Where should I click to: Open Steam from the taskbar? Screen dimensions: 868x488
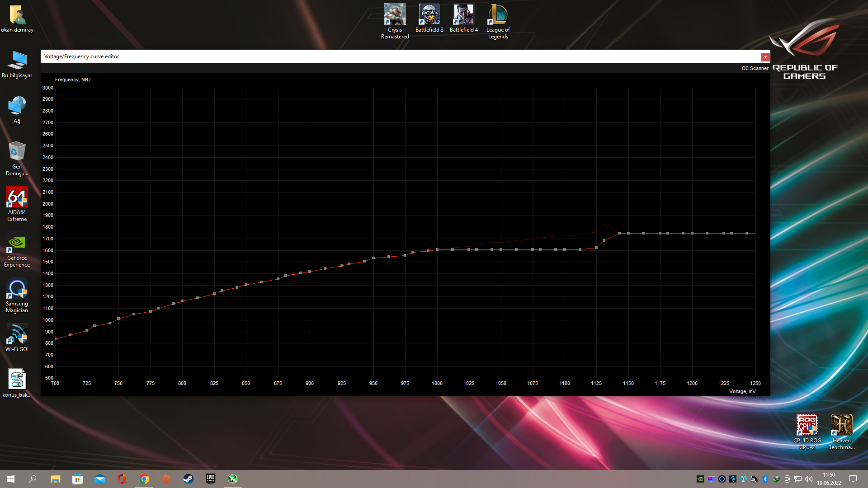point(189,479)
